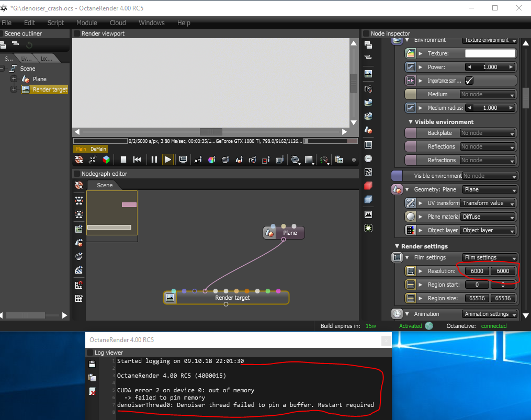Expand the Plane item in the scene outliner
Screen dimensions: 531x420
(14, 79)
